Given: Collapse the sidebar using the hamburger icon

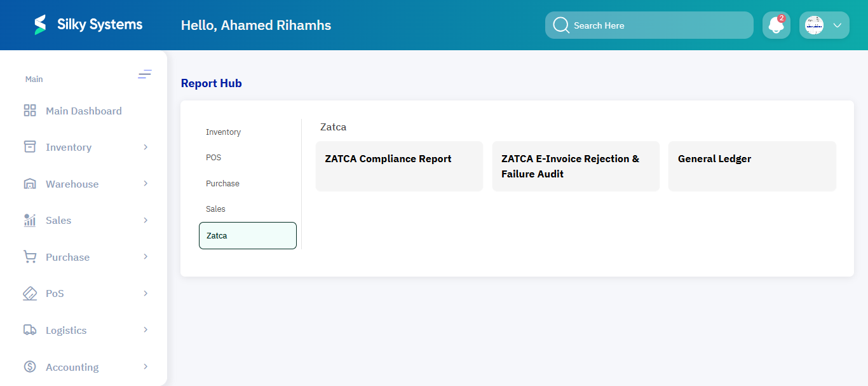Looking at the screenshot, I should point(145,74).
